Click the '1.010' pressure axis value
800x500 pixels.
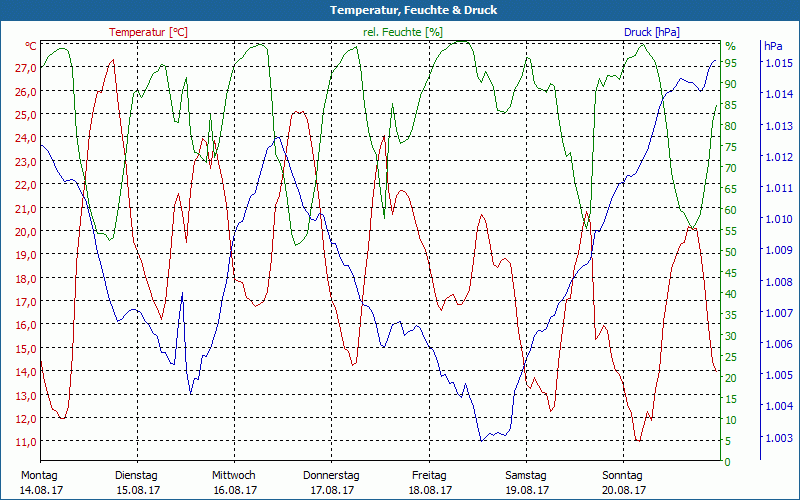point(779,219)
